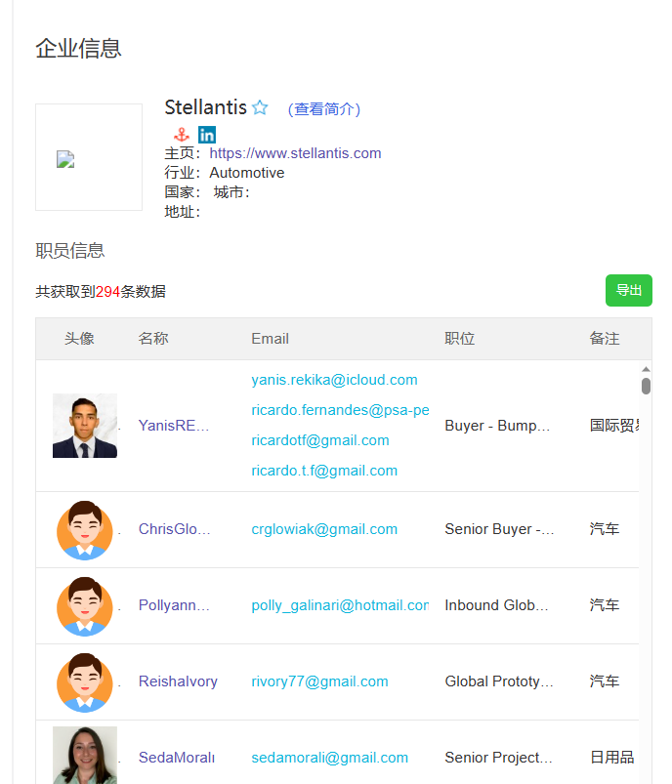672x784 pixels.
Task: Select the Automotive industry text
Action: point(247,173)
